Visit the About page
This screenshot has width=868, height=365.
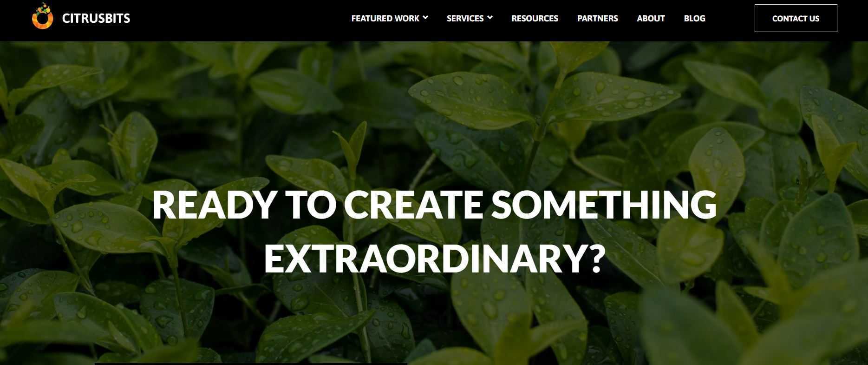[x=651, y=18]
